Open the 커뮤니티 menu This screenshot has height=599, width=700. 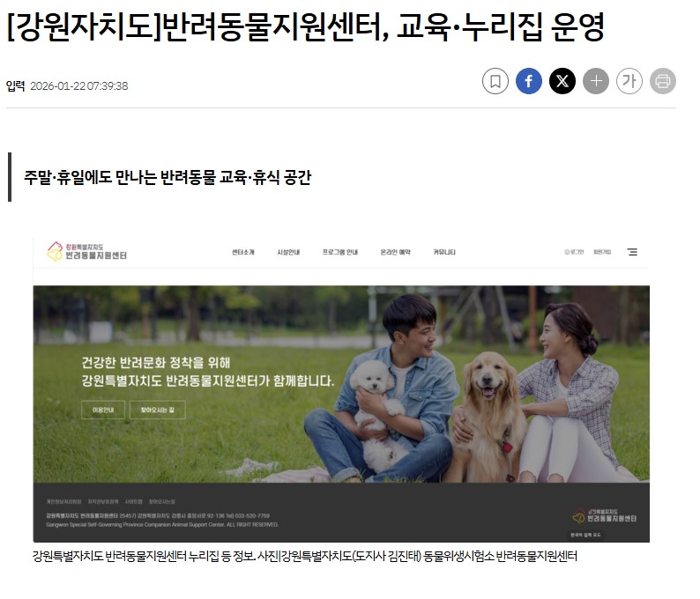444,252
